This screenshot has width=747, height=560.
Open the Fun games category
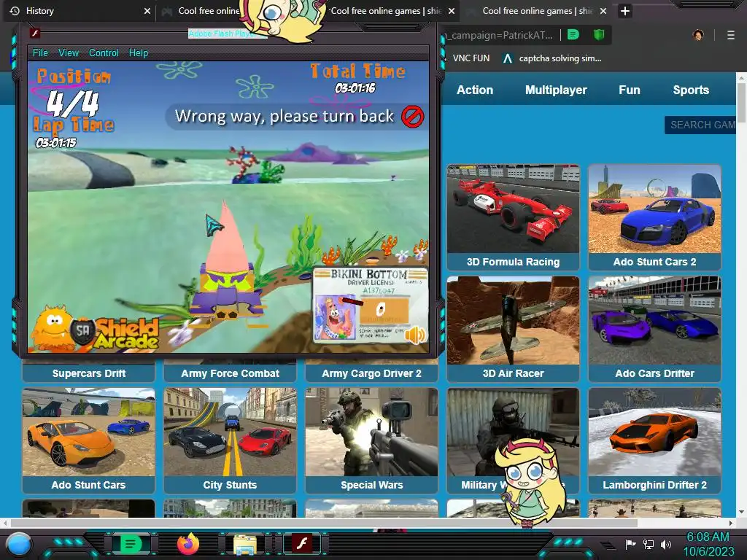(630, 90)
